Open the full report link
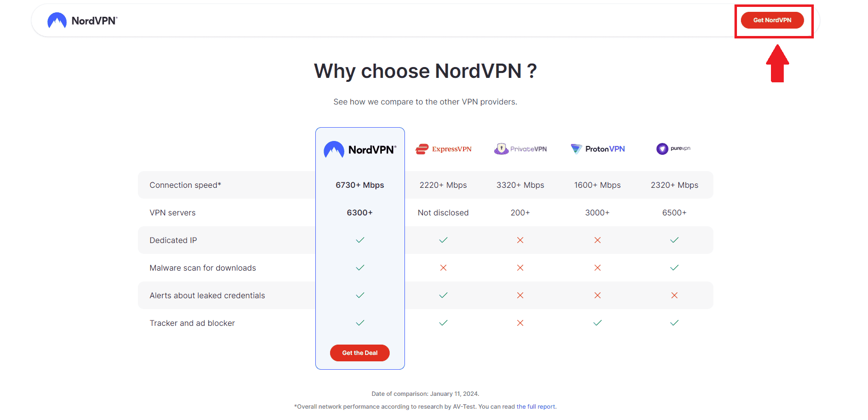 pyautogui.click(x=535, y=406)
